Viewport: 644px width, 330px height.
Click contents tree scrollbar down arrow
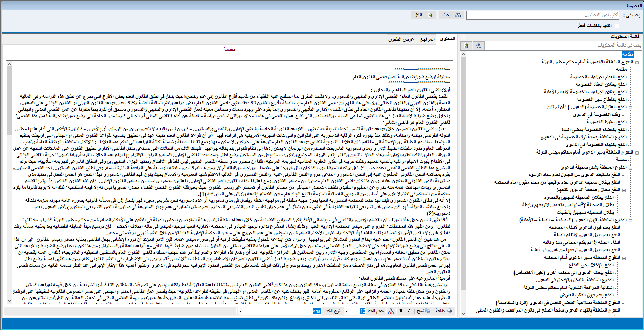coord(463,313)
